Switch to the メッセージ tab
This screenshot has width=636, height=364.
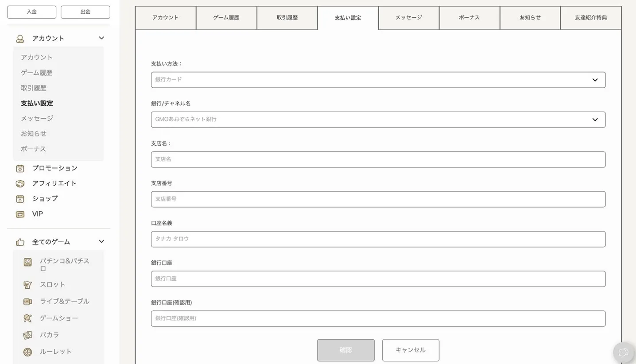pos(408,18)
